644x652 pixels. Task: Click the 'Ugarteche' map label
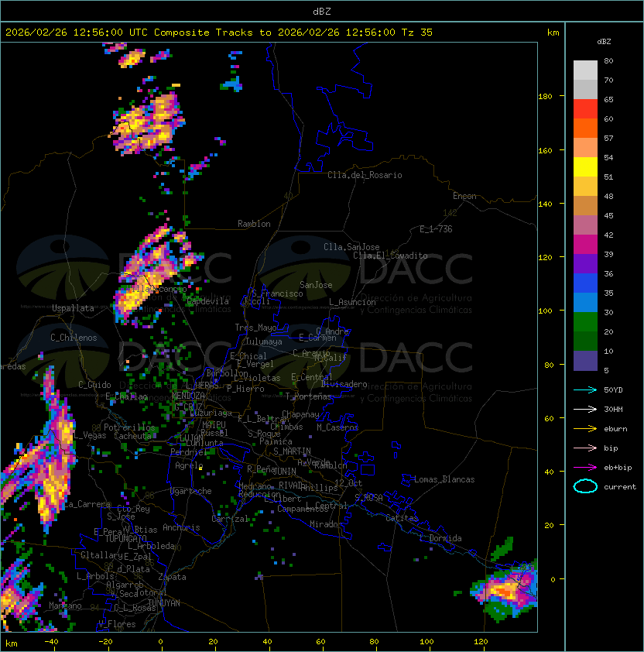pyautogui.click(x=191, y=491)
